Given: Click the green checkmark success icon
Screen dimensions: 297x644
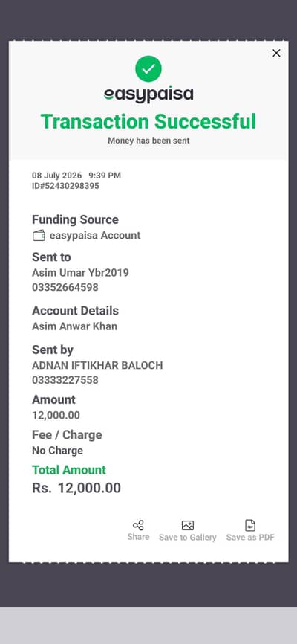Looking at the screenshot, I should coord(148,68).
